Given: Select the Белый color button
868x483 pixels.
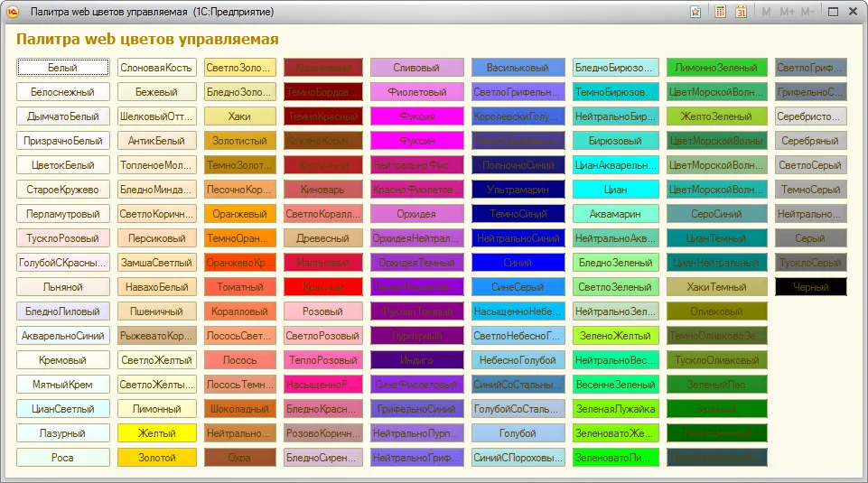Looking at the screenshot, I should click(62, 68).
